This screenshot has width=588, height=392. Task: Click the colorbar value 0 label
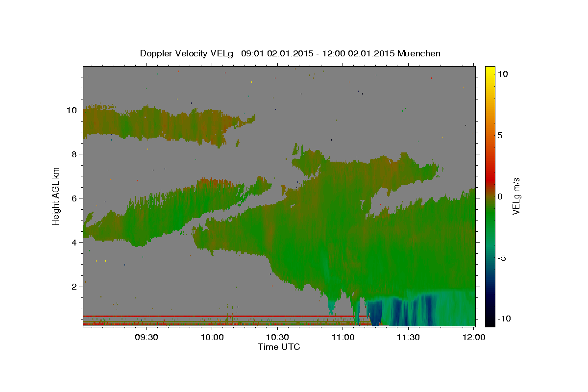click(x=500, y=196)
